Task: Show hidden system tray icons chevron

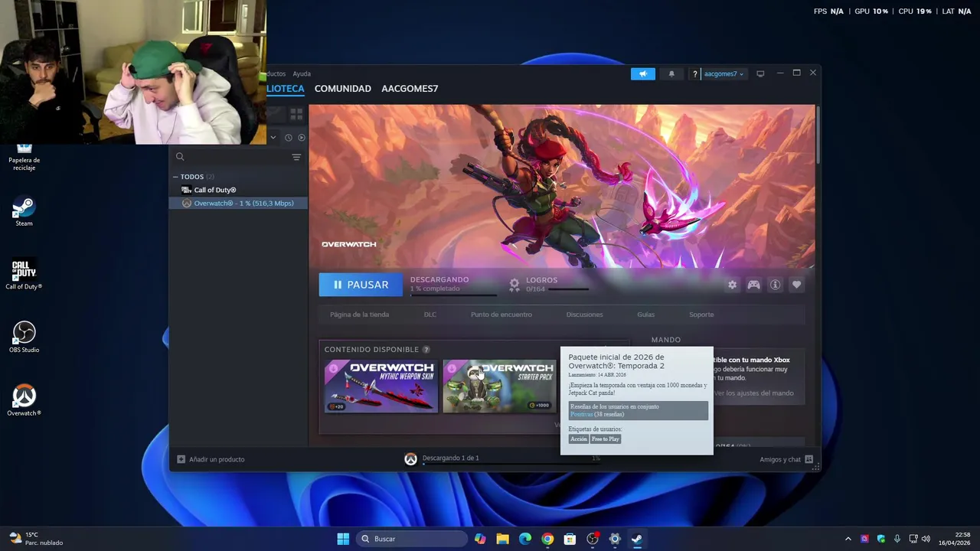Action: [x=848, y=539]
